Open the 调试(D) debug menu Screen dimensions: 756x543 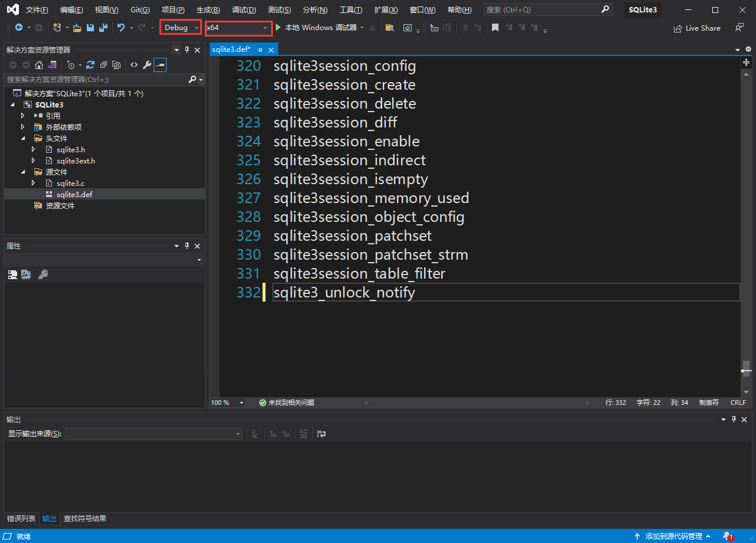(244, 10)
